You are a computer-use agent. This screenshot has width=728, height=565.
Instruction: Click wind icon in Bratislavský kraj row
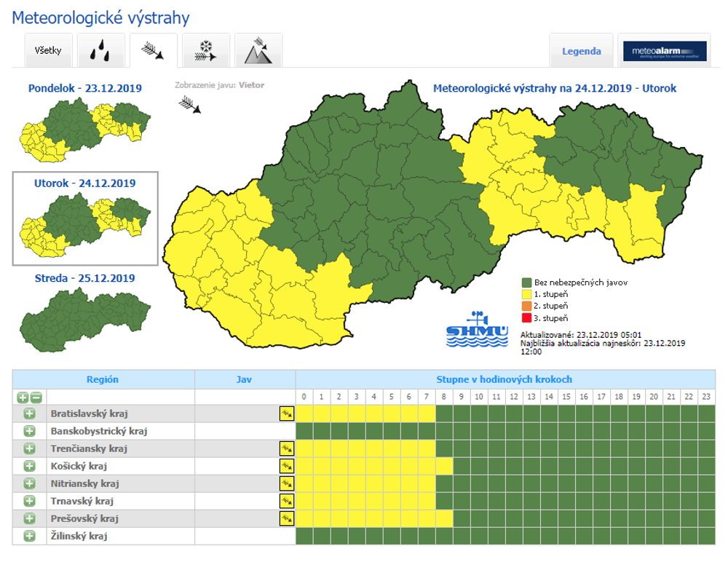[x=286, y=414]
